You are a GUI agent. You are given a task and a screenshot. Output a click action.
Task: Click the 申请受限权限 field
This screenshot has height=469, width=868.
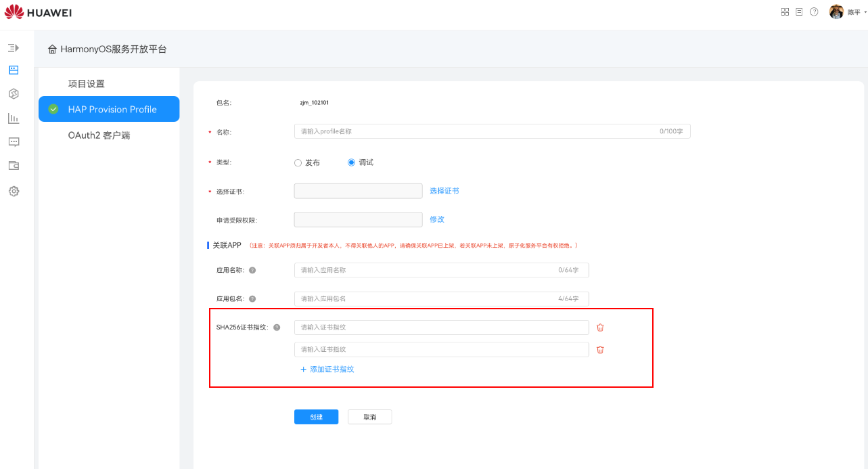(359, 219)
